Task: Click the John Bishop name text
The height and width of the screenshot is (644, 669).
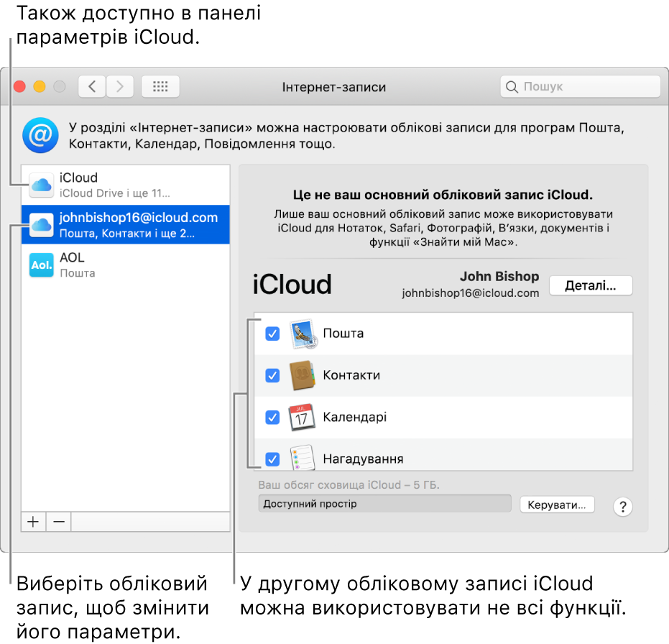Action: click(x=499, y=277)
